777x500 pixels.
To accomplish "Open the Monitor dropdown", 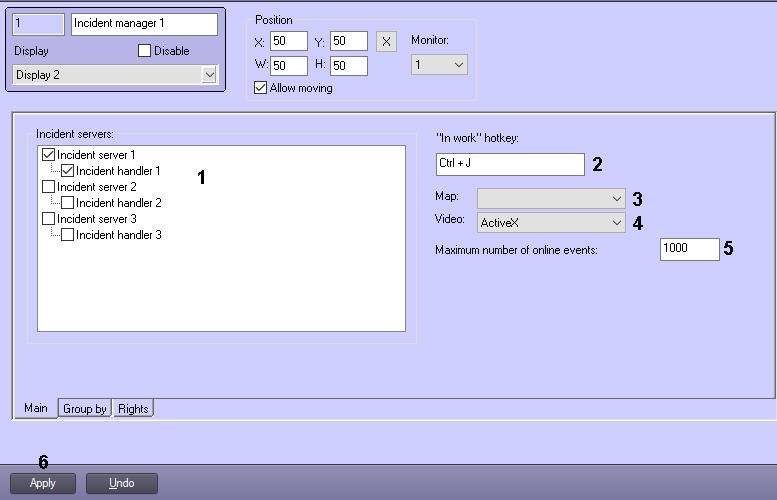I will coord(439,65).
